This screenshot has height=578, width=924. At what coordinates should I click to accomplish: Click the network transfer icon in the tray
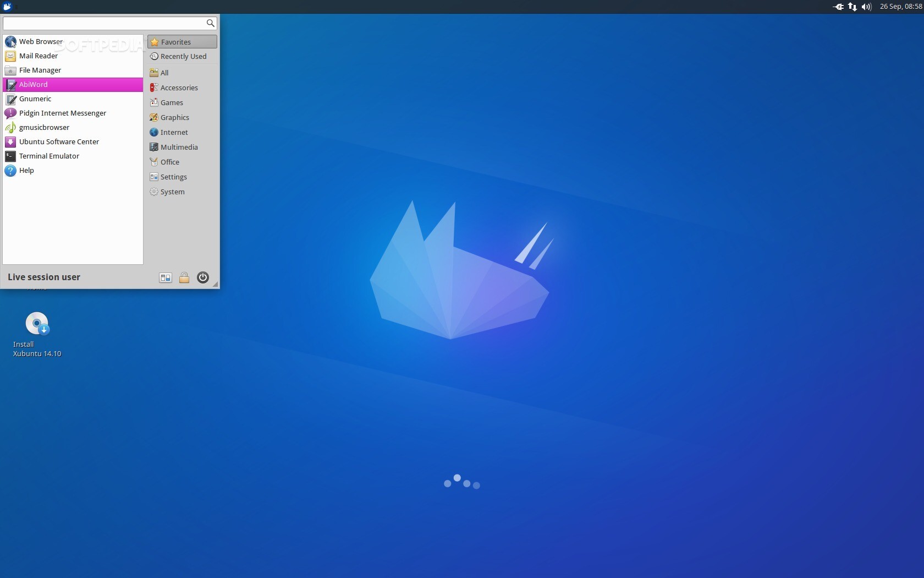pos(852,7)
